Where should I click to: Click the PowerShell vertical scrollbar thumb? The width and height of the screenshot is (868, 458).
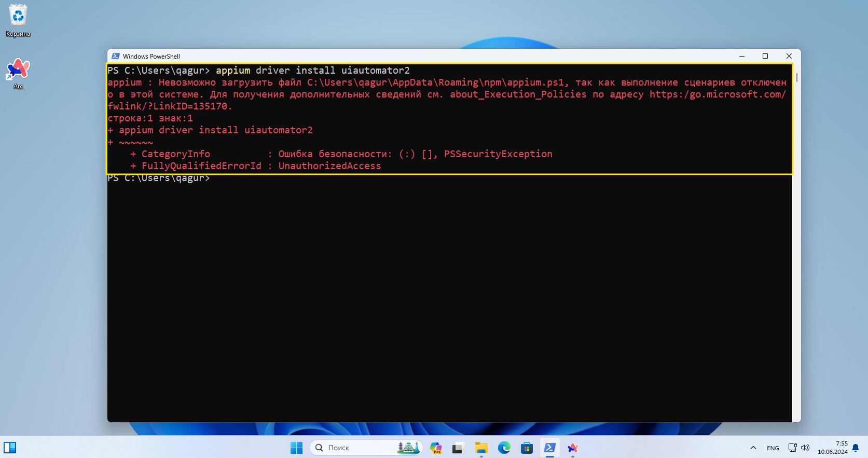[796, 78]
